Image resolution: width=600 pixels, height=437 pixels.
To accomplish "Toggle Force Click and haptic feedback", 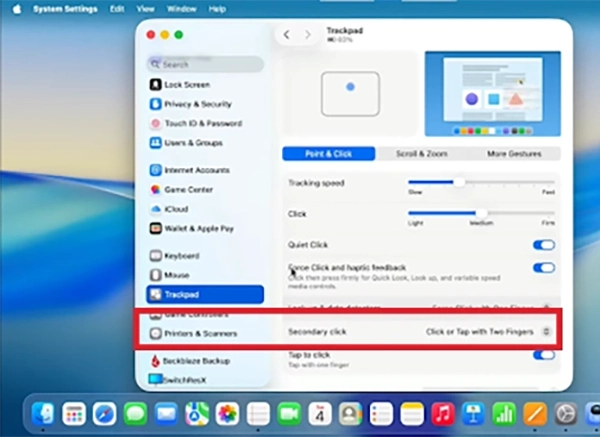I will [544, 268].
